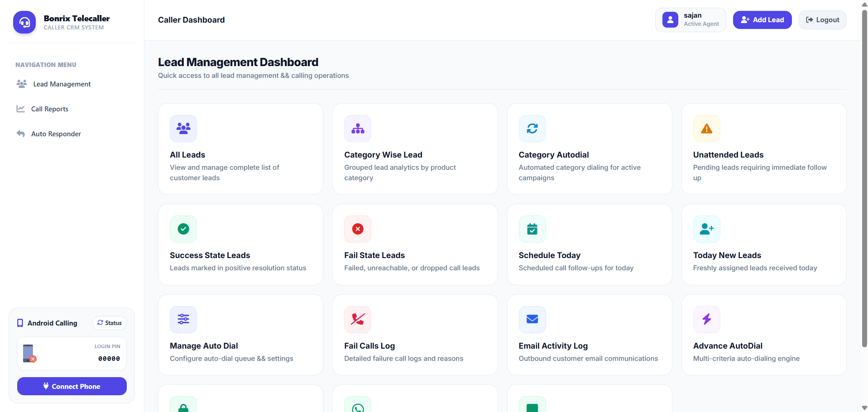This screenshot has height=412, width=868.
Task: Click the Bonrix Telecaller headset logo
Action: point(24,22)
